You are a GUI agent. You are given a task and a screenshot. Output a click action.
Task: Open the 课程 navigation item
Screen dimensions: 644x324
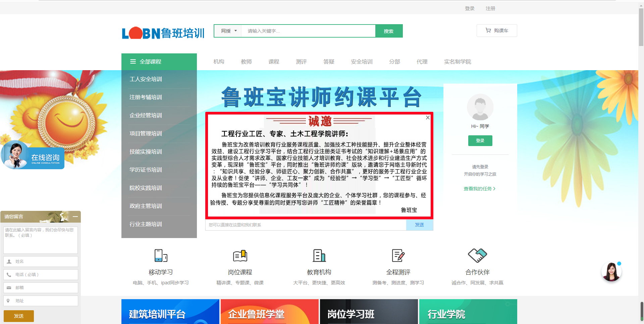point(274,61)
